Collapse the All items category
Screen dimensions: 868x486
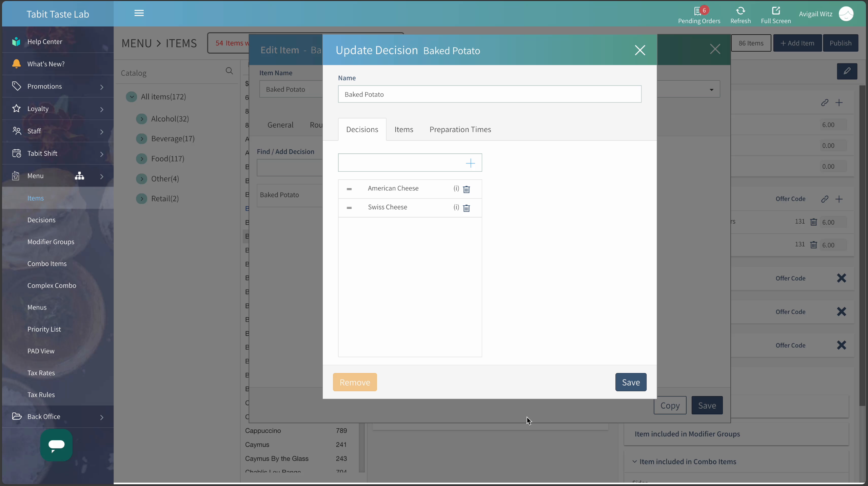point(131,97)
